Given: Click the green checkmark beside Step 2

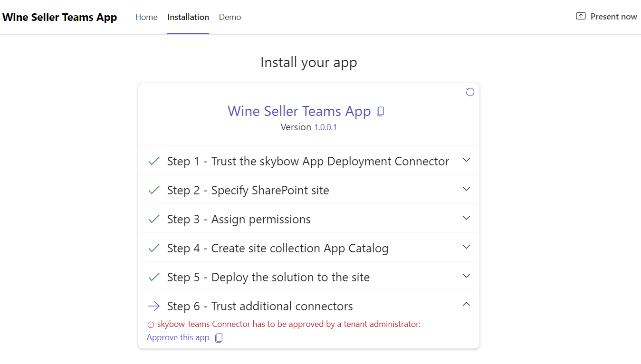Looking at the screenshot, I should pyautogui.click(x=154, y=190).
